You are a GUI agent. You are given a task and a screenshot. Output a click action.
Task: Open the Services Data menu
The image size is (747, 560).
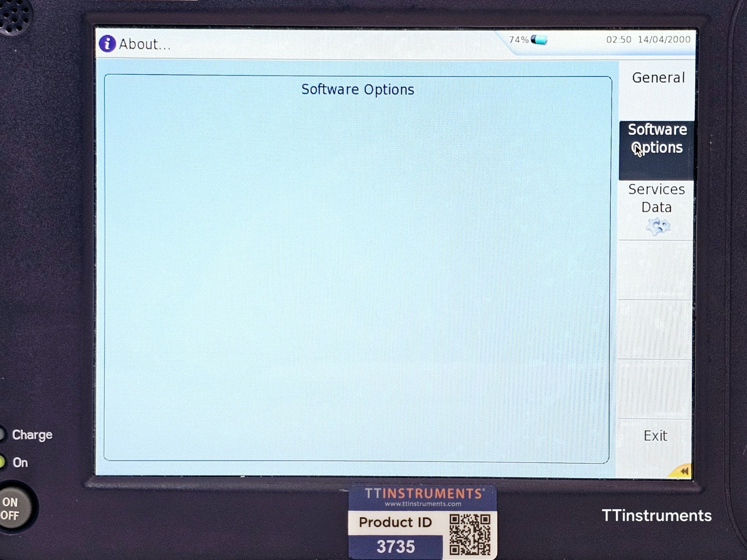click(x=656, y=210)
